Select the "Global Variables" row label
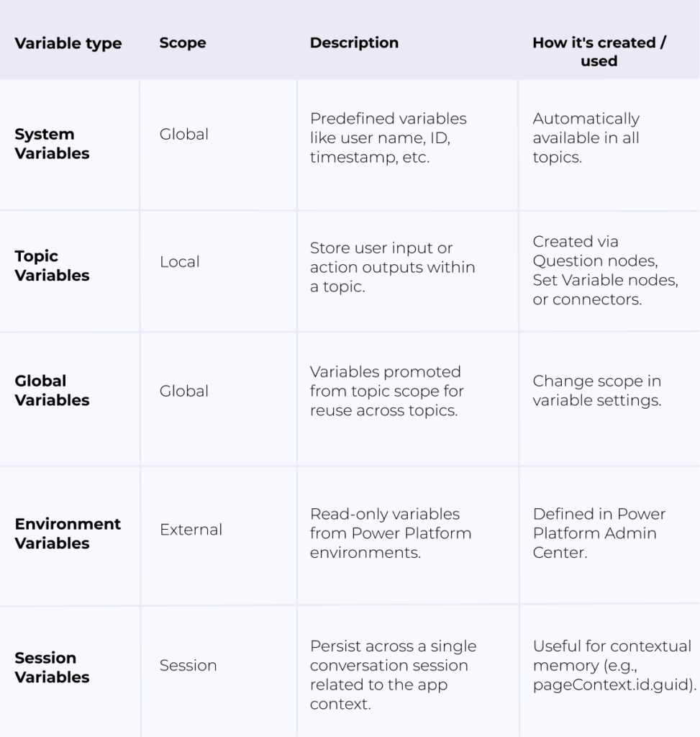 (x=52, y=390)
